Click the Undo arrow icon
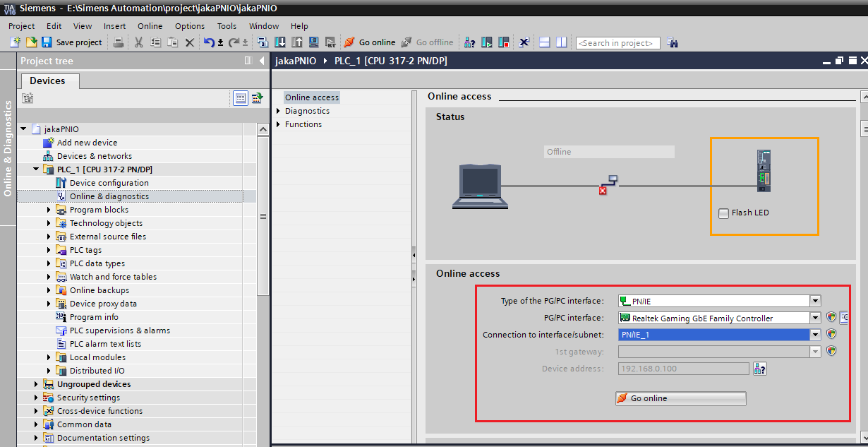868x447 pixels. [209, 42]
